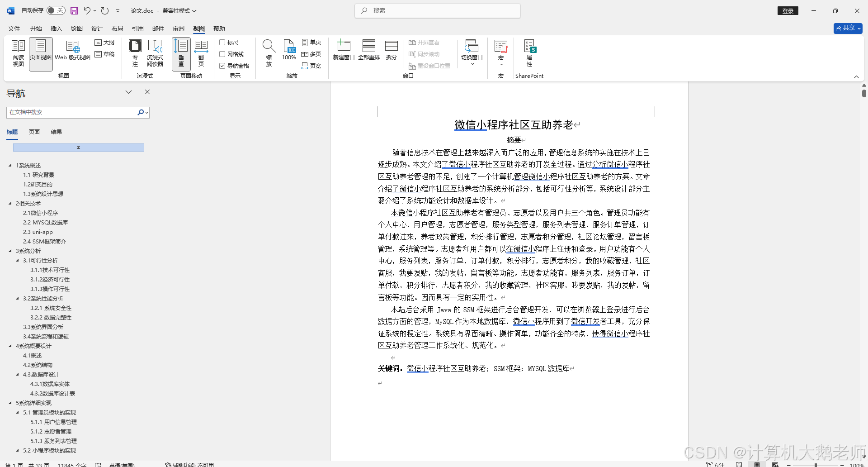Viewport: 868px width, 467px height.
Task: Open Immersive Reader (沉浸式阅读器)
Action: [155, 53]
